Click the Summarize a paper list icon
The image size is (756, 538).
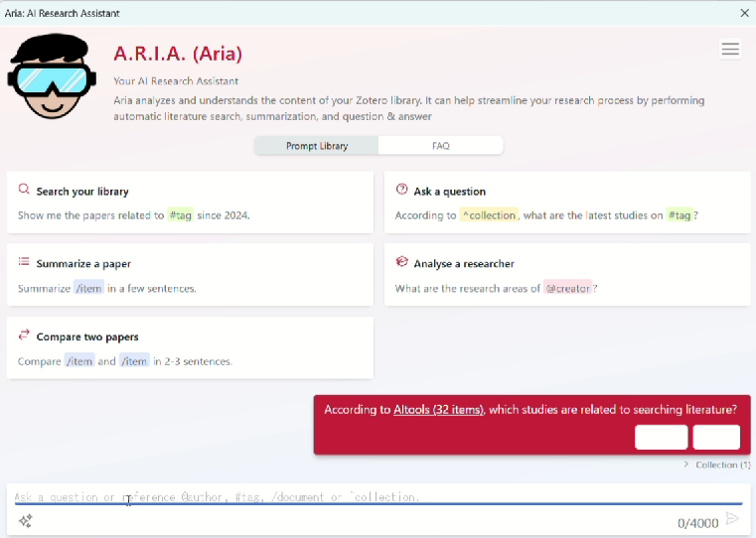24,261
